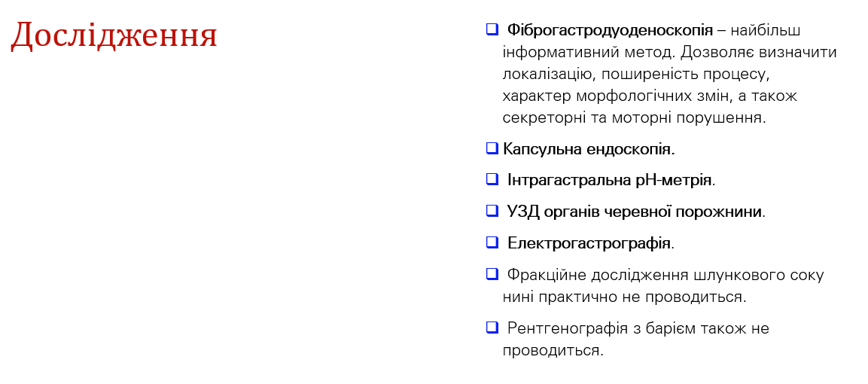Select the bold word "Фіброгастродуоденоскопія"

[x=610, y=30]
